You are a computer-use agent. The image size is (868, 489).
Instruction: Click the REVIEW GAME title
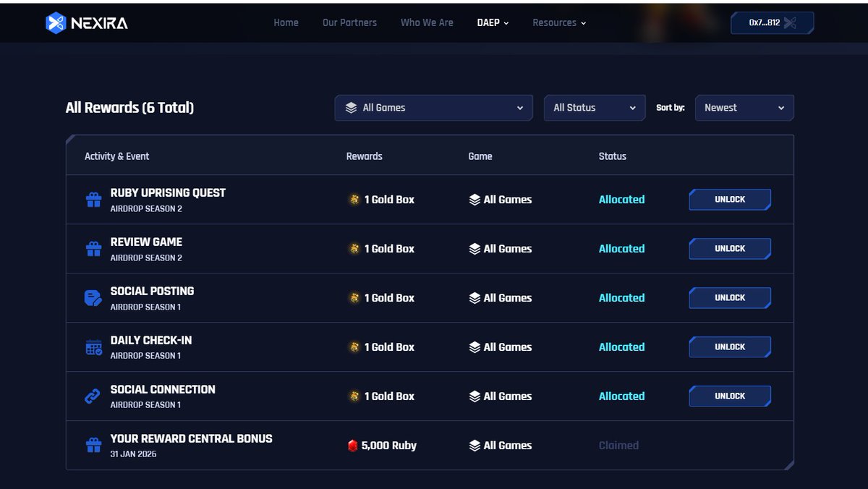click(x=146, y=242)
